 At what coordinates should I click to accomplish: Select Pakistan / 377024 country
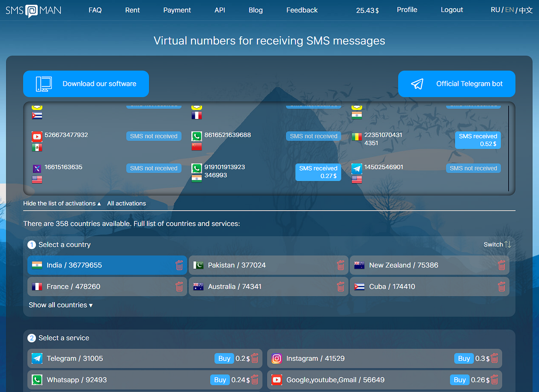click(x=268, y=265)
